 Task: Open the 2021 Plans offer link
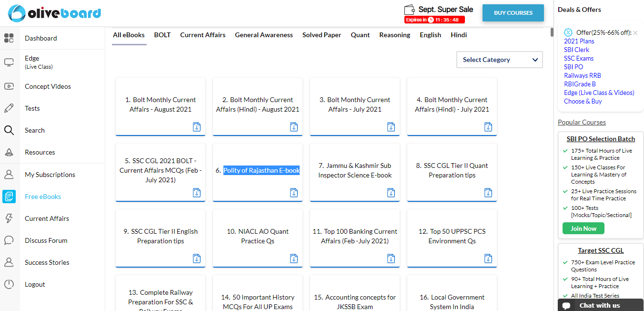coord(579,41)
